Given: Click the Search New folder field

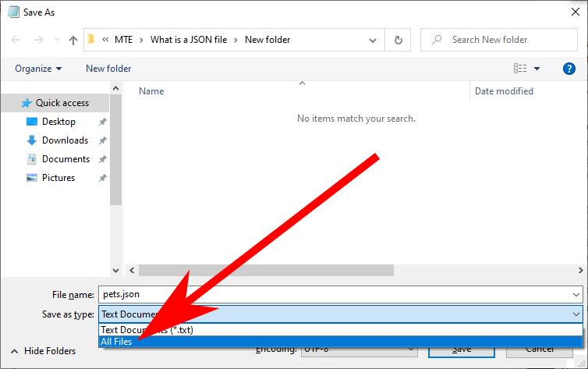Looking at the screenshot, I should [x=499, y=40].
